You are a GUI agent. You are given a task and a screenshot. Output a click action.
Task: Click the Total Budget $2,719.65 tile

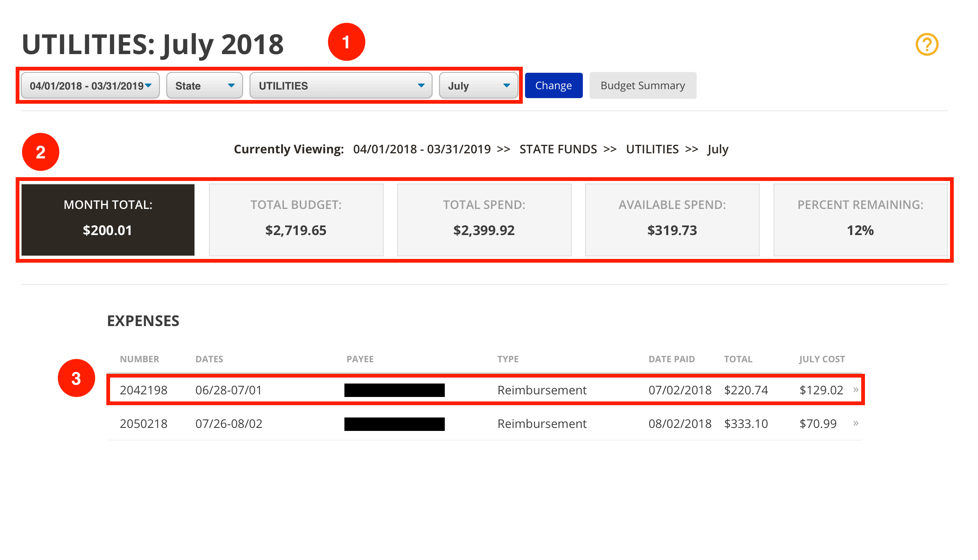[x=296, y=220]
